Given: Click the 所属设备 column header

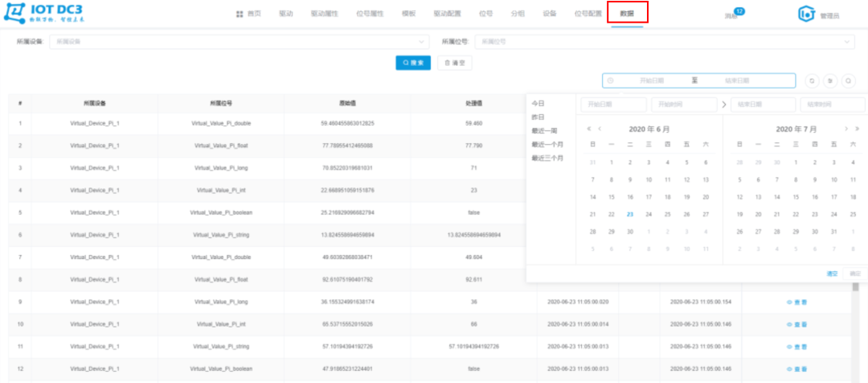Looking at the screenshot, I should coord(95,104).
